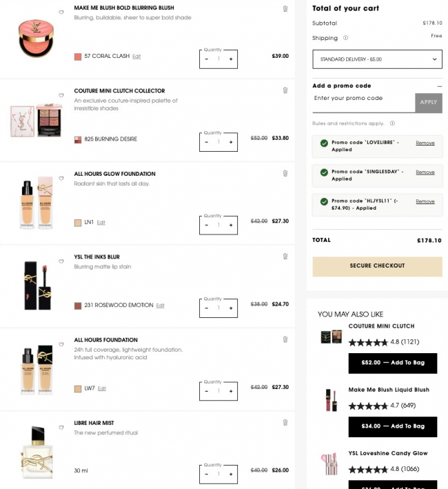Viewport: 448px width, 489px height.
Task: Click trash icon for All Hours Glow Foundation
Action: (x=285, y=173)
